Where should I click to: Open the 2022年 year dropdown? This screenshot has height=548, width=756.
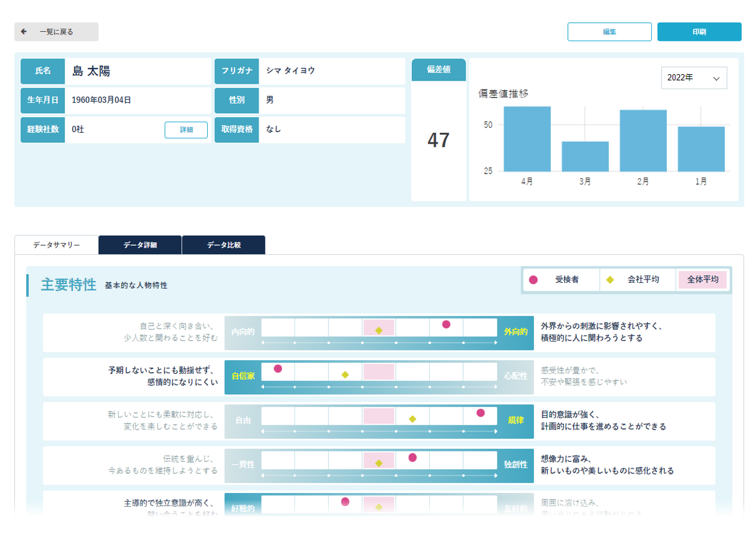click(x=693, y=78)
